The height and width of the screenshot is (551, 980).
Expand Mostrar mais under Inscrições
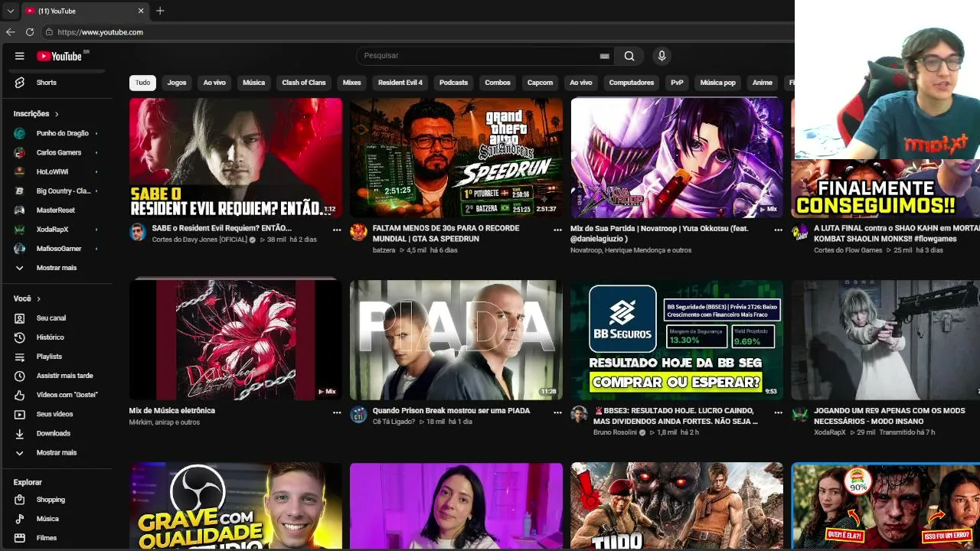click(55, 268)
